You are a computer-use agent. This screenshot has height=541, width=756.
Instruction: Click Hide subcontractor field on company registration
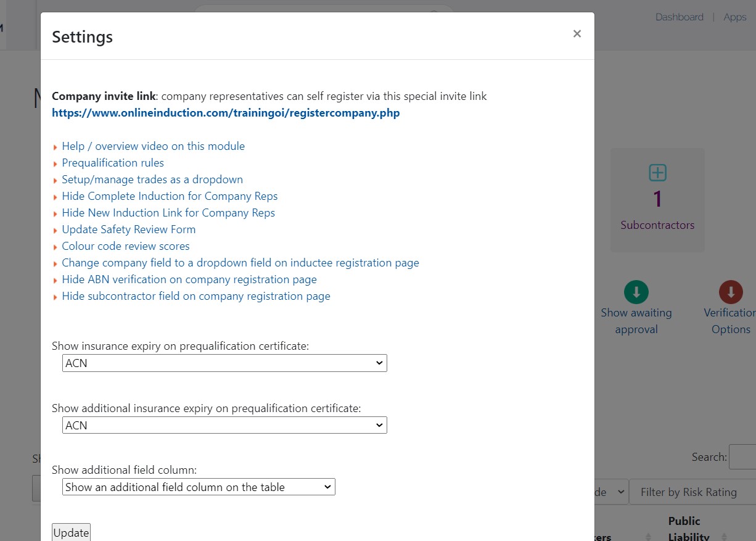pyautogui.click(x=196, y=296)
